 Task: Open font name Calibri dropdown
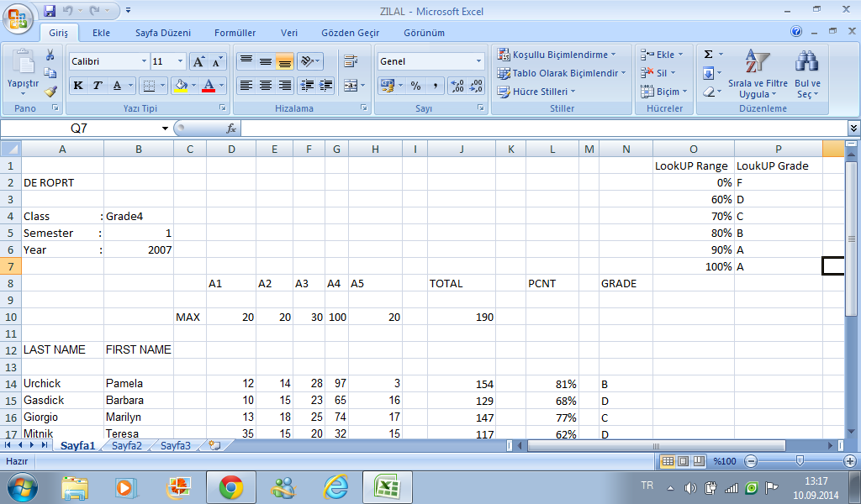pos(144,61)
